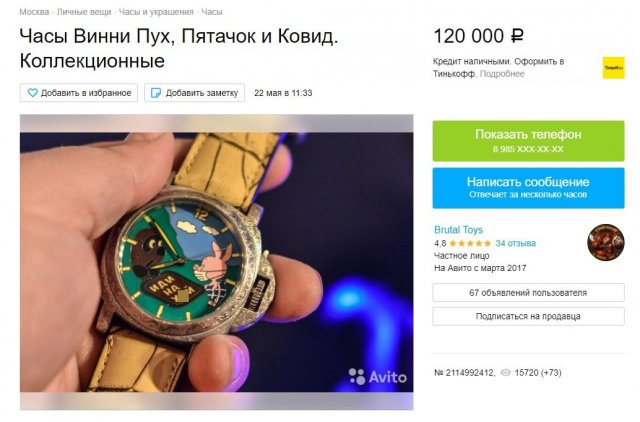Screen dimensions: 640x422
Task: Open the 'Brutal Toys' seller profile link
Action: click(x=459, y=228)
